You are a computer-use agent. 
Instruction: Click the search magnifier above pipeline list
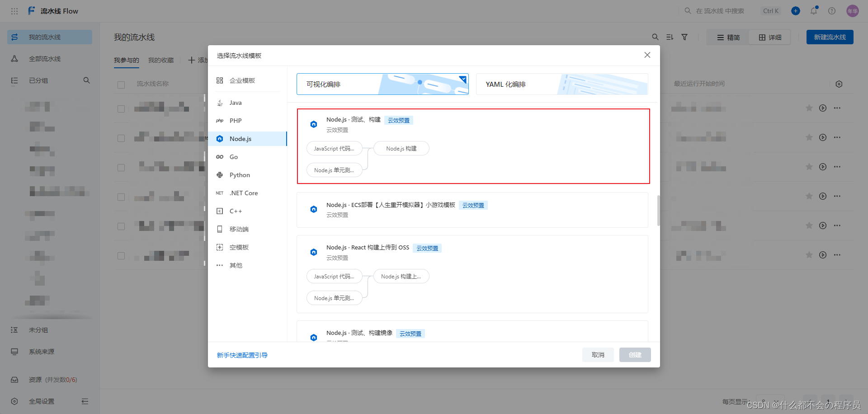[655, 37]
